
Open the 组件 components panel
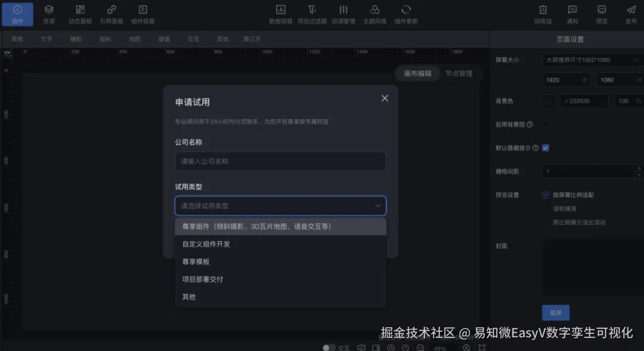coord(18,14)
